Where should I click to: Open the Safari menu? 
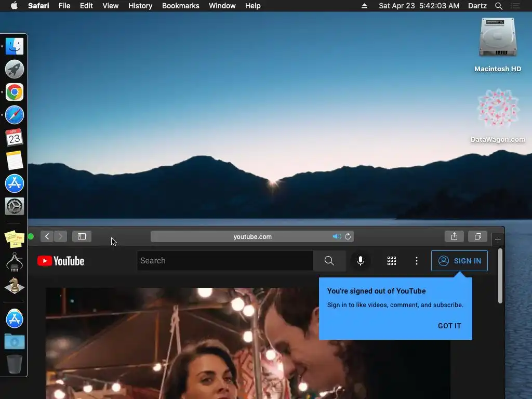point(38,6)
